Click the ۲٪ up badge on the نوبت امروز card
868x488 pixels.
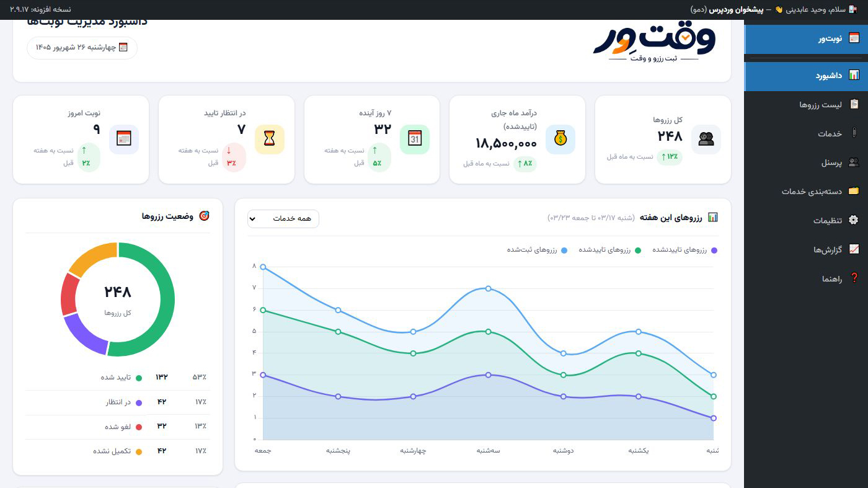point(87,157)
